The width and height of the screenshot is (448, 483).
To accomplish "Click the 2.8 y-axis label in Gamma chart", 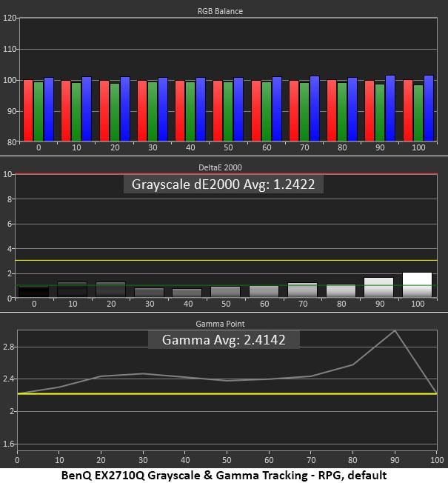I will (8, 347).
